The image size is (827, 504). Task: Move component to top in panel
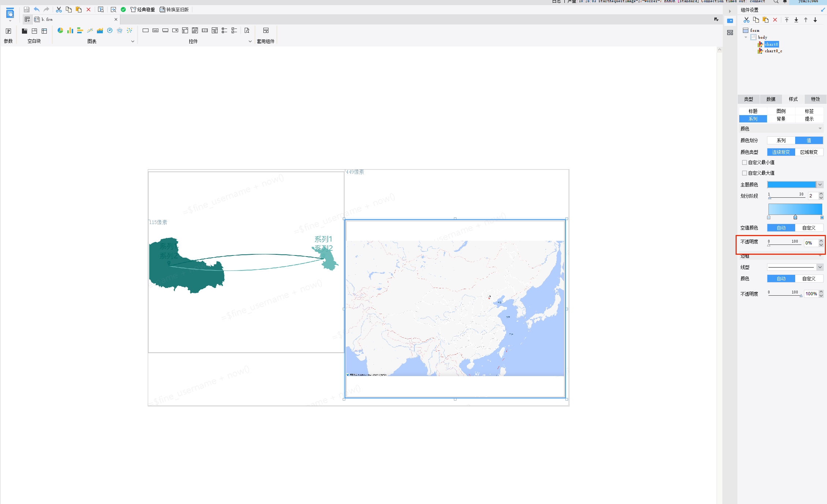pos(787,20)
